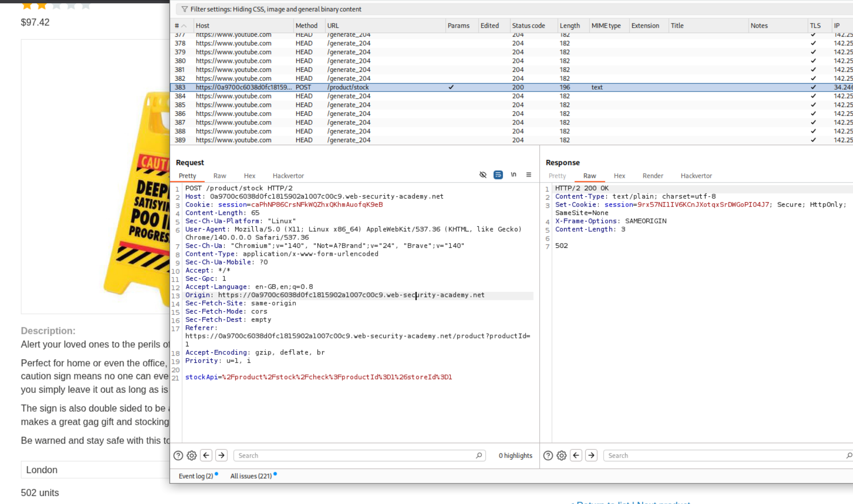This screenshot has width=853, height=504.
Task: Click the response panel help icon
Action: coord(548,455)
